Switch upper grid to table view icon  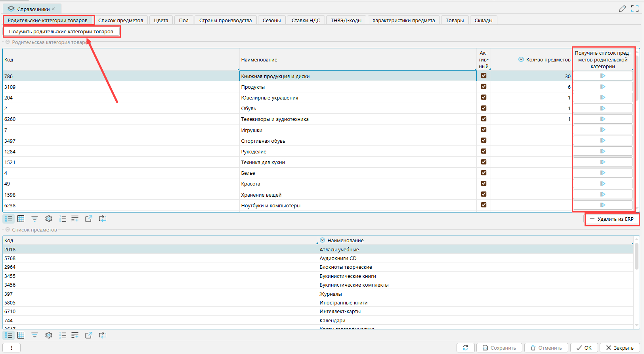point(21,219)
